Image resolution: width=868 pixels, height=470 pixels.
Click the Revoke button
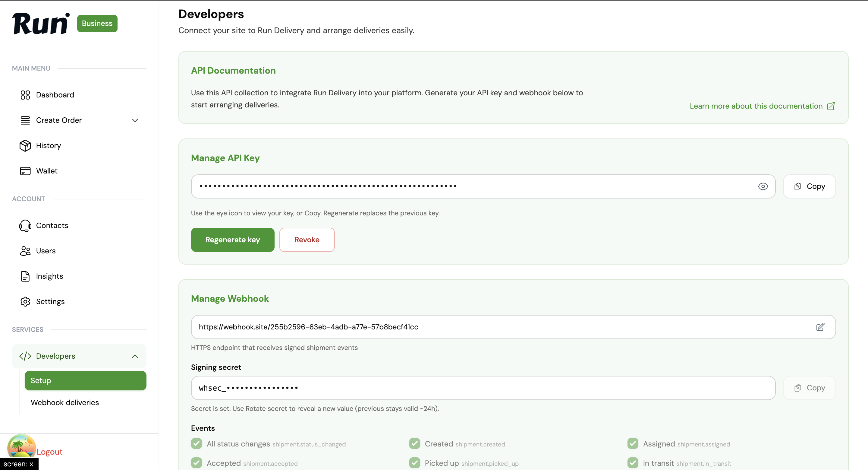point(307,240)
